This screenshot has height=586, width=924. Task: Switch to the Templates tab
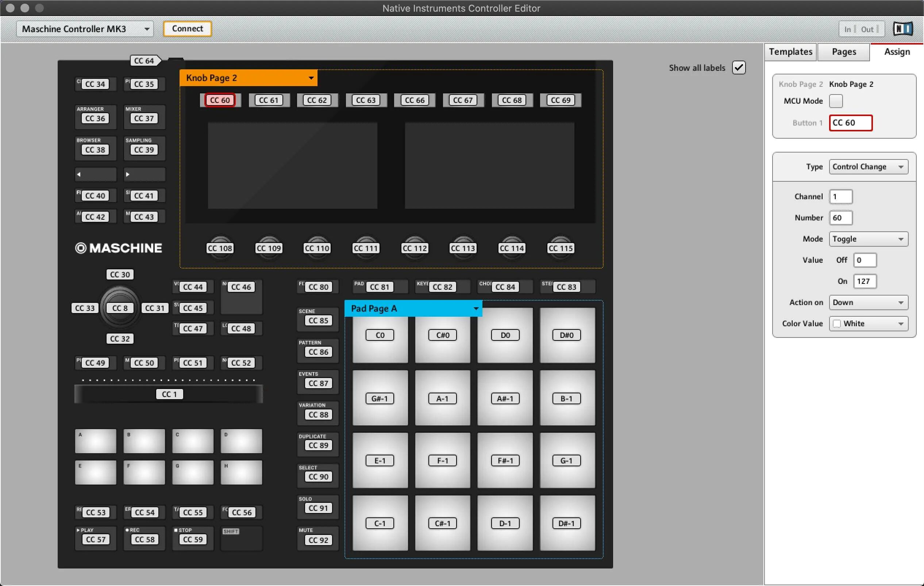(x=790, y=52)
